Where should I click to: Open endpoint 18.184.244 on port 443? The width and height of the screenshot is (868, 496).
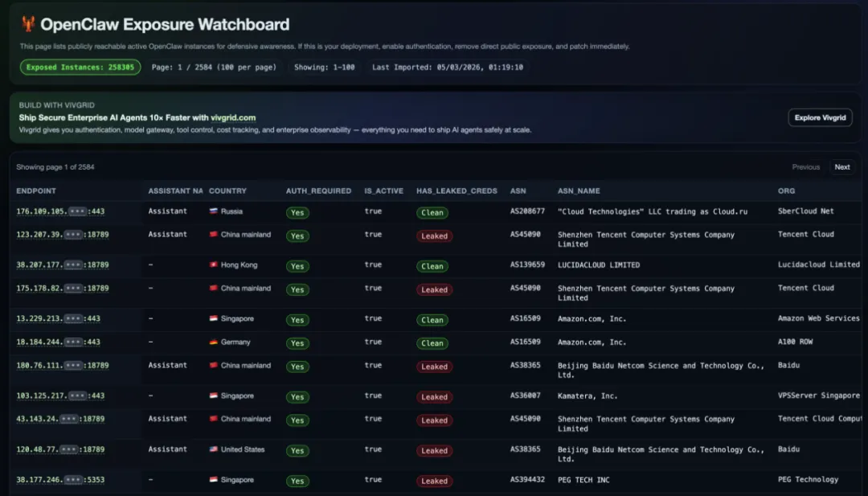pos(58,342)
